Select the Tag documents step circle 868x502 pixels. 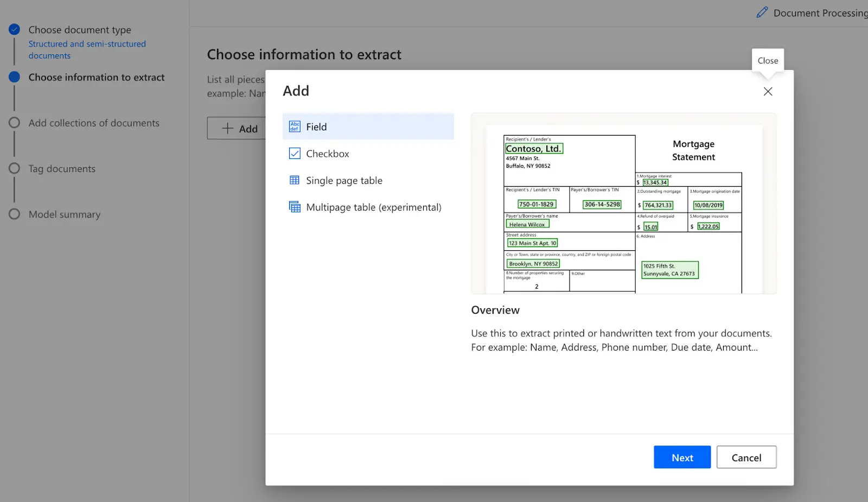(15, 168)
